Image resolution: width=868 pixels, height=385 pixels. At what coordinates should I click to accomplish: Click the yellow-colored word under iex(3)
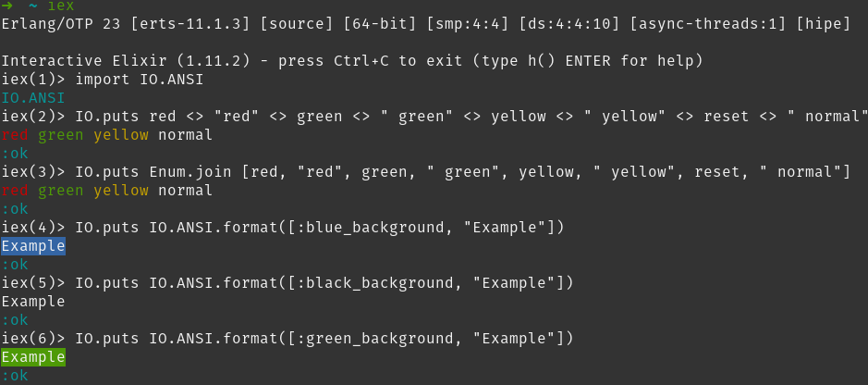121,191
